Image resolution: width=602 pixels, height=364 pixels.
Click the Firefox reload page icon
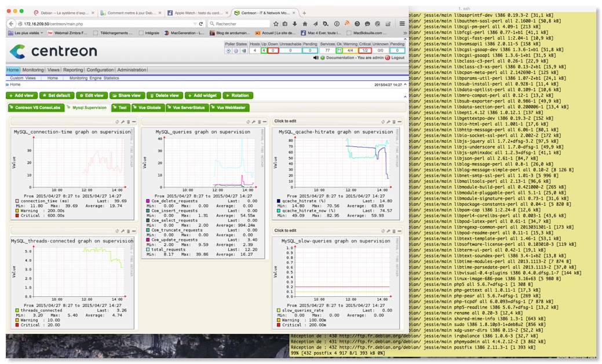point(201,24)
